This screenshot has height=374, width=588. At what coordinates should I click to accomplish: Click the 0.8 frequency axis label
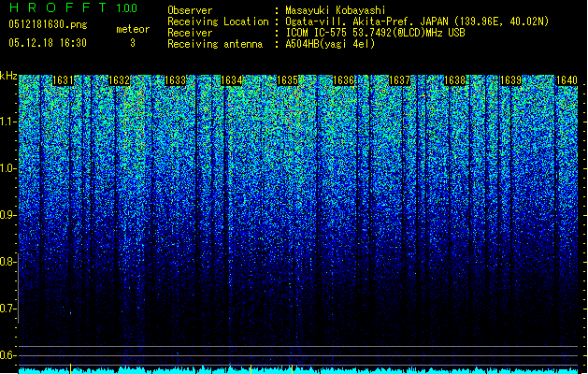(x=7, y=262)
